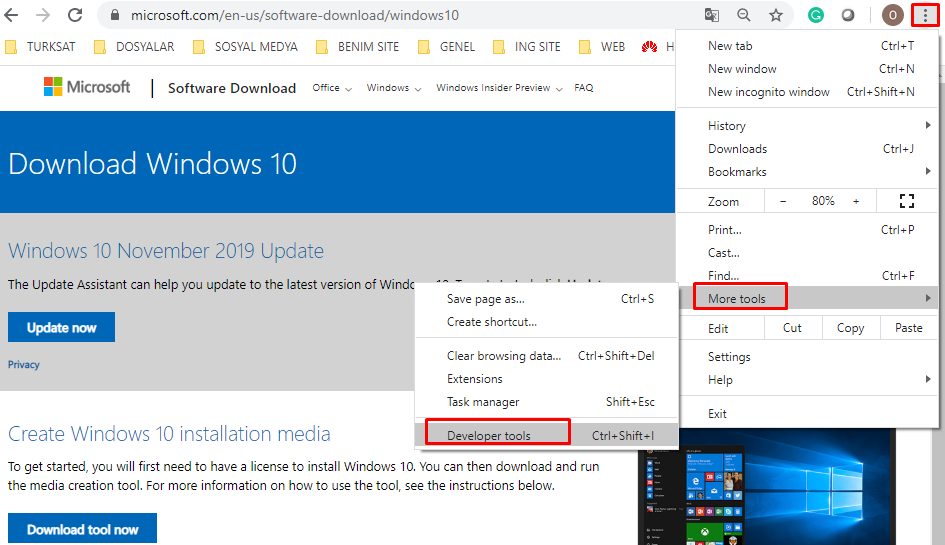Select New window from the menu
Screen dimensions: 945x545
coord(808,69)
